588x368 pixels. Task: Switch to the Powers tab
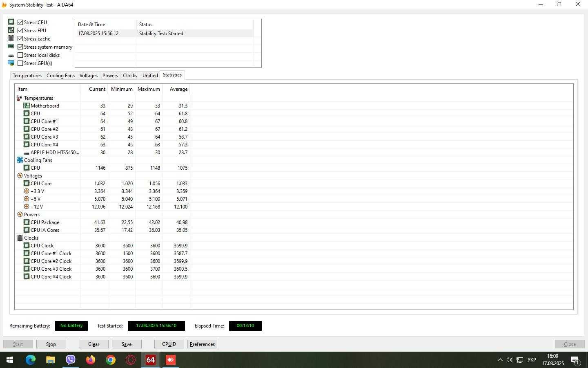[110, 76]
